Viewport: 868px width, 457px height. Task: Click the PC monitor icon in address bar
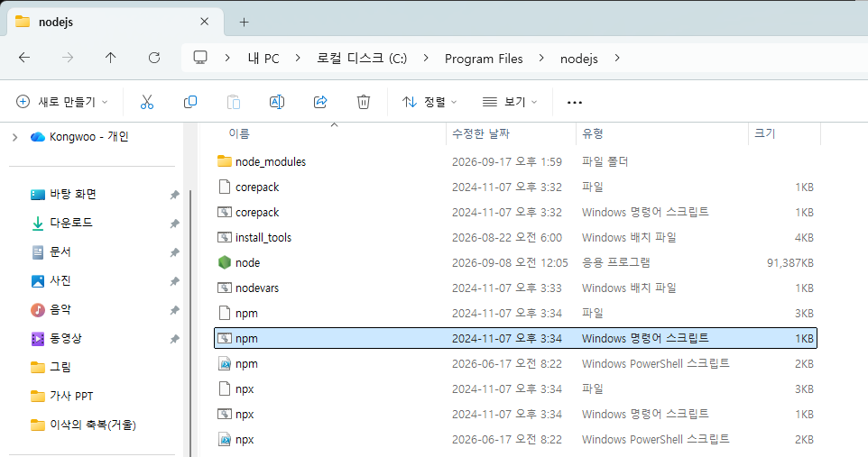pos(199,58)
